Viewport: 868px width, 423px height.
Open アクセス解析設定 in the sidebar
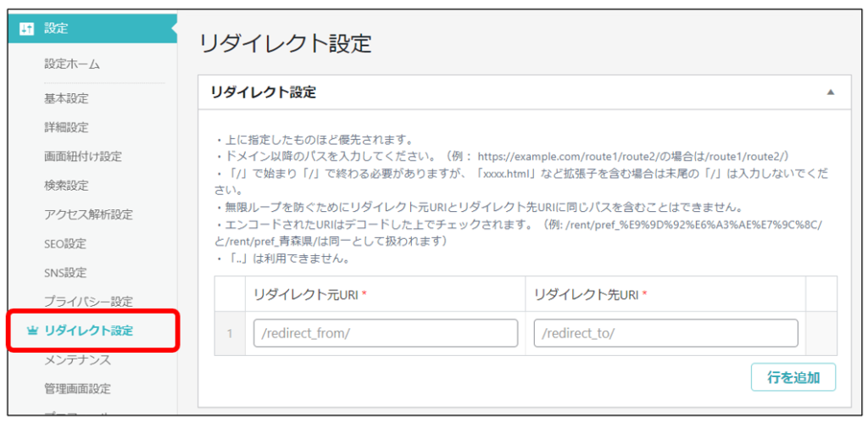pyautogui.click(x=88, y=214)
